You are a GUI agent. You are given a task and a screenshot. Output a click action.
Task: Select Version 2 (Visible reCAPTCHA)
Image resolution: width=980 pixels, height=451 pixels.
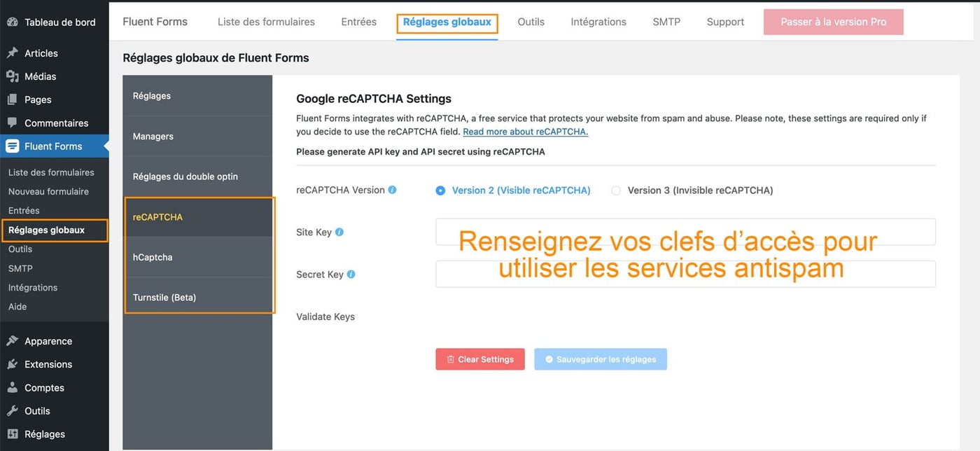[440, 190]
